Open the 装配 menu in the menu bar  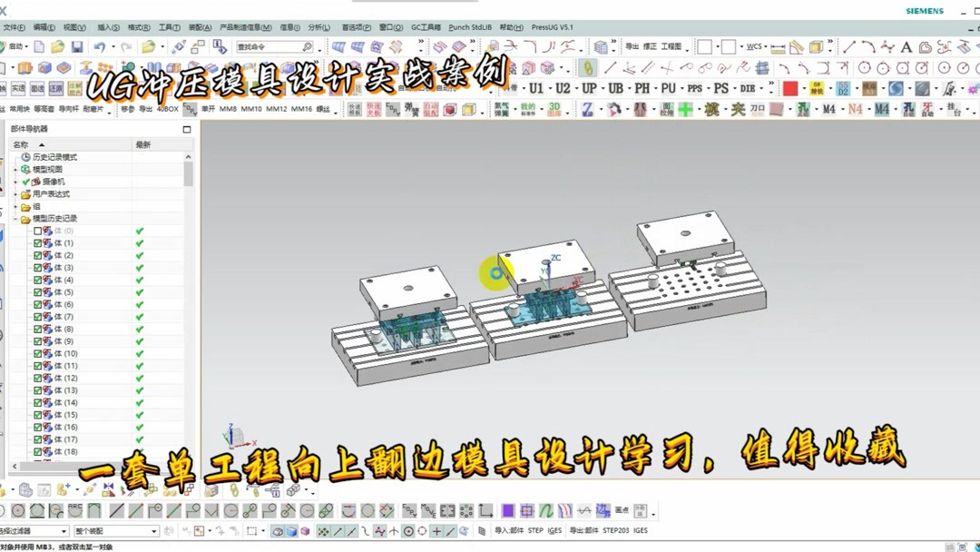(198, 27)
